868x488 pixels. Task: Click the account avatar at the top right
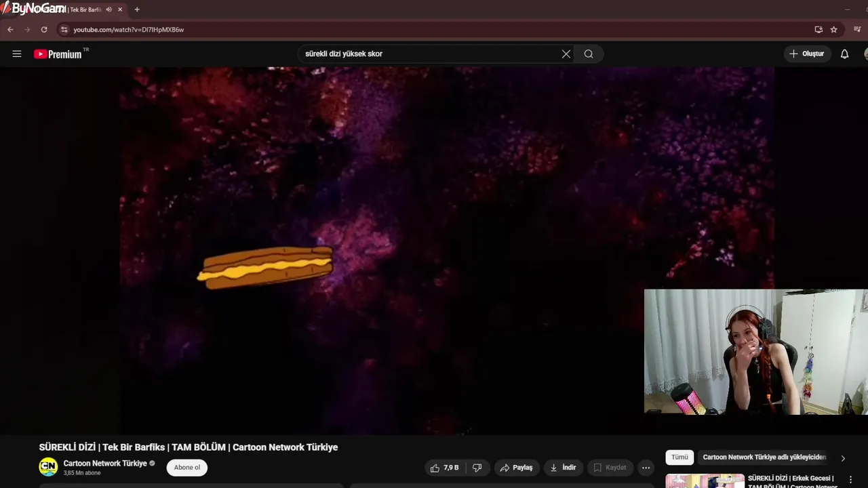pyautogui.click(x=866, y=54)
